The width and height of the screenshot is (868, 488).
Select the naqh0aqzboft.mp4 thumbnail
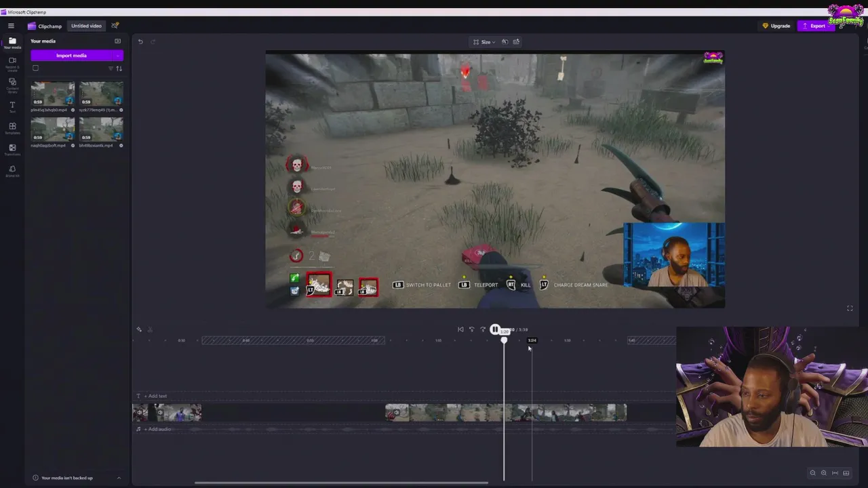(x=53, y=129)
